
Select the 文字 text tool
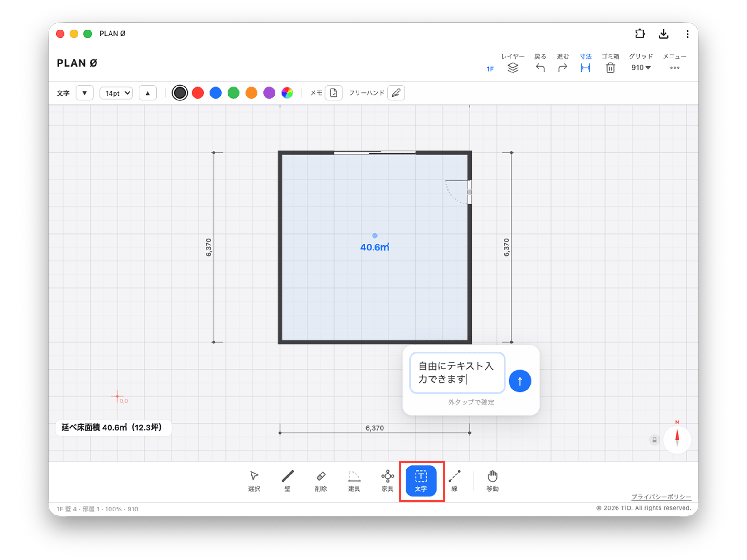(x=421, y=481)
